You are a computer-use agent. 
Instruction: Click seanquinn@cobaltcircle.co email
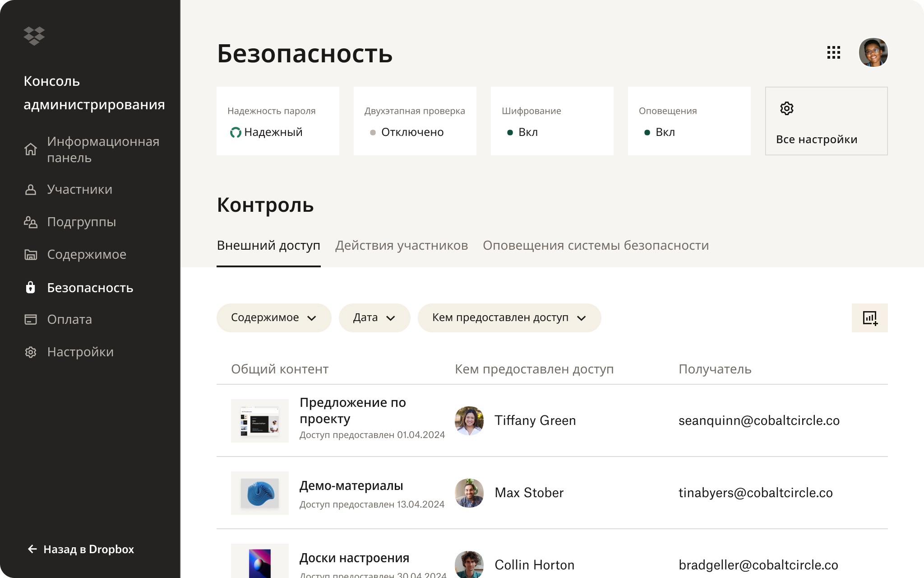(x=759, y=420)
